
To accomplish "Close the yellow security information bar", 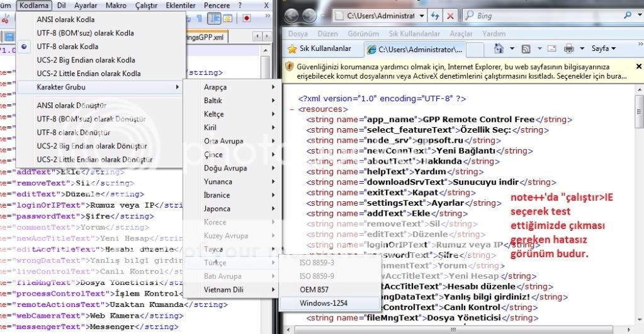I will click(x=639, y=66).
